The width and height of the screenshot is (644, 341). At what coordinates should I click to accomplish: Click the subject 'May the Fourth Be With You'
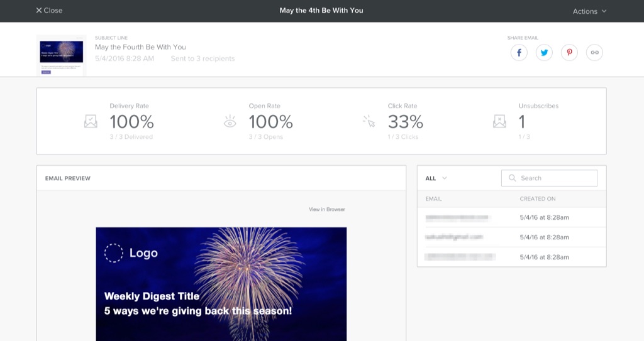click(140, 47)
